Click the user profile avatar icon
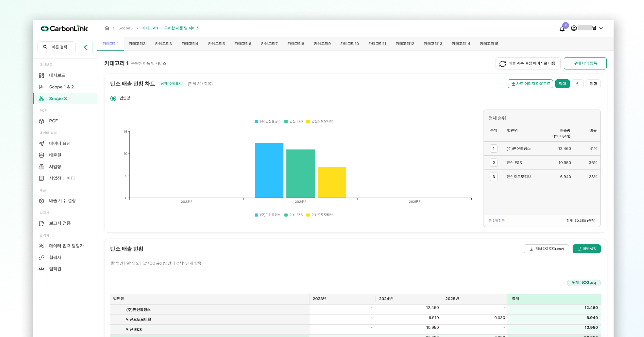Screen dimensions: 644x337 [574, 28]
